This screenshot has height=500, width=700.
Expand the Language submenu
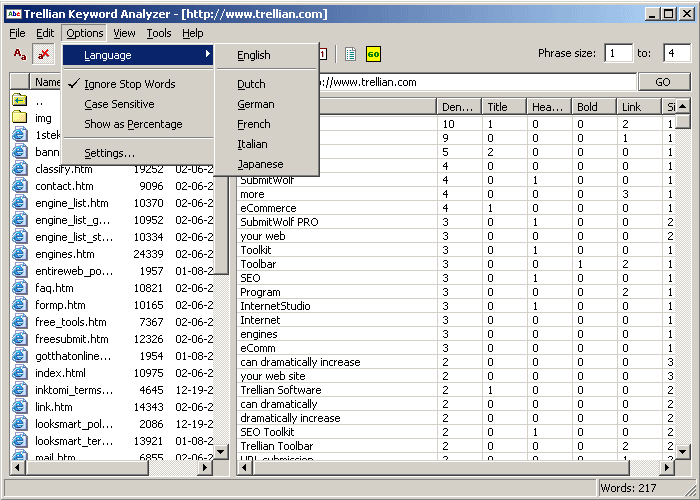[137, 55]
